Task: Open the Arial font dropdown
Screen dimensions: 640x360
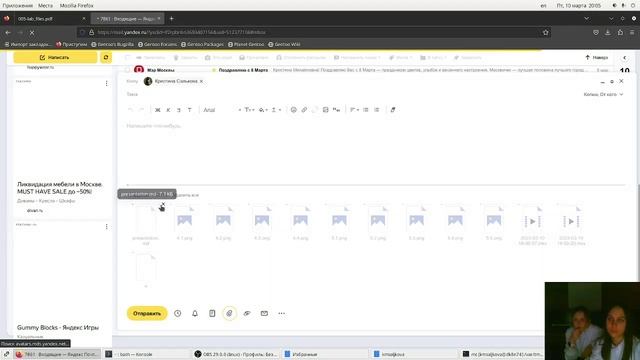Action: point(222,110)
